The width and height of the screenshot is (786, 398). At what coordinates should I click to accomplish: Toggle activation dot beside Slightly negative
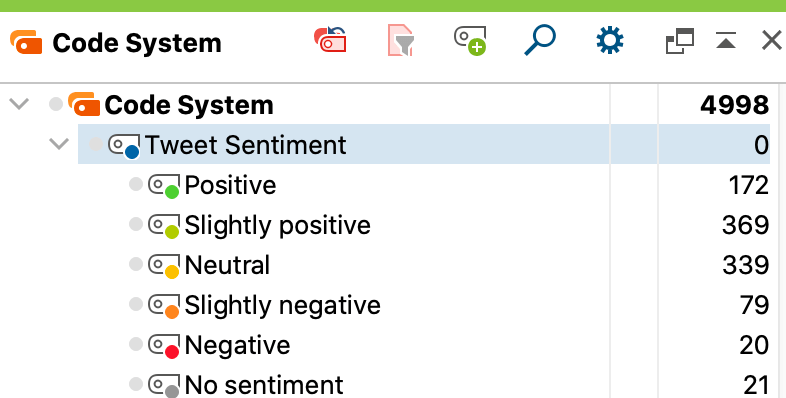(x=136, y=304)
